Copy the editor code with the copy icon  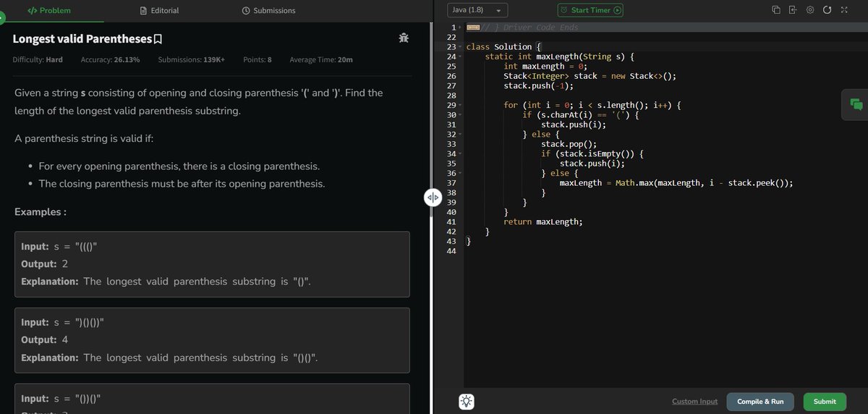776,11
